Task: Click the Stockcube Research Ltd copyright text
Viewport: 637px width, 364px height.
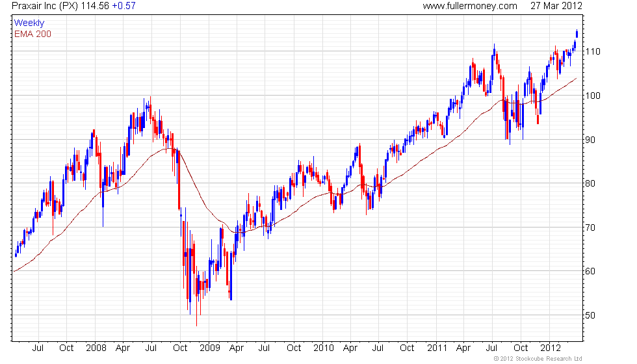Action: (x=538, y=359)
